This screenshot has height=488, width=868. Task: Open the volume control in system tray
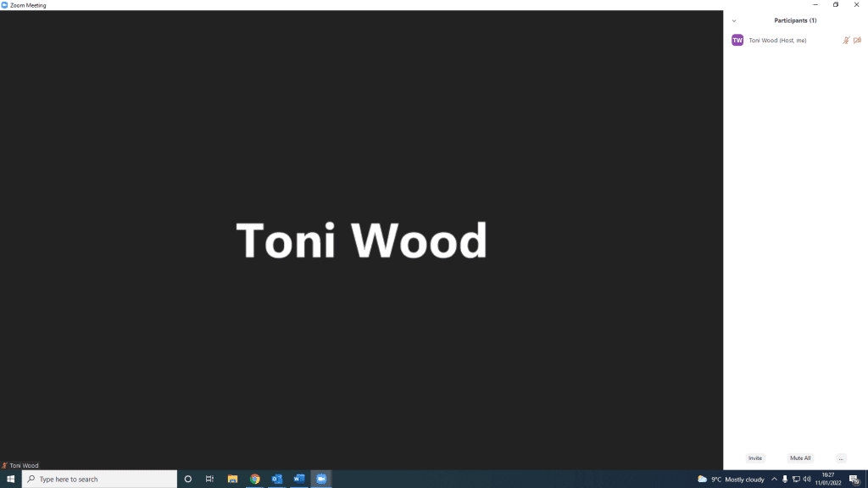(x=807, y=479)
